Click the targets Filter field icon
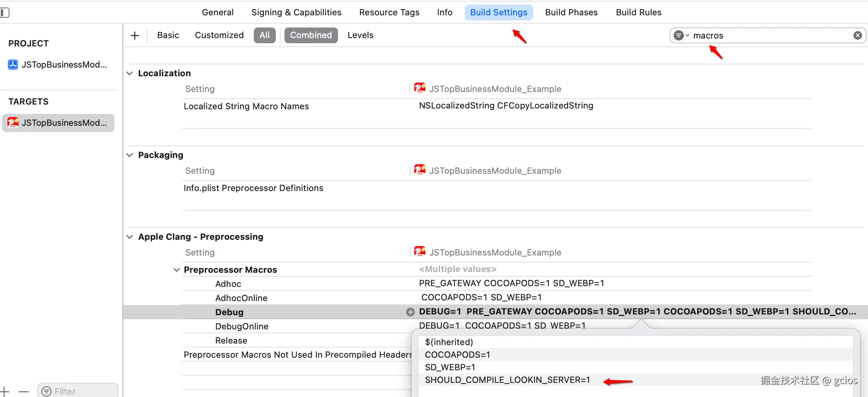The width and height of the screenshot is (868, 397). pyautogui.click(x=46, y=391)
